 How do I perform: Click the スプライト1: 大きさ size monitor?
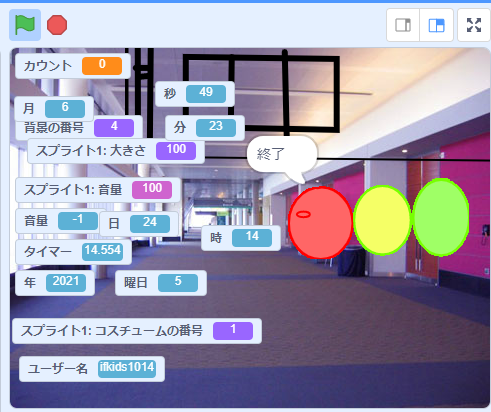[x=116, y=151]
